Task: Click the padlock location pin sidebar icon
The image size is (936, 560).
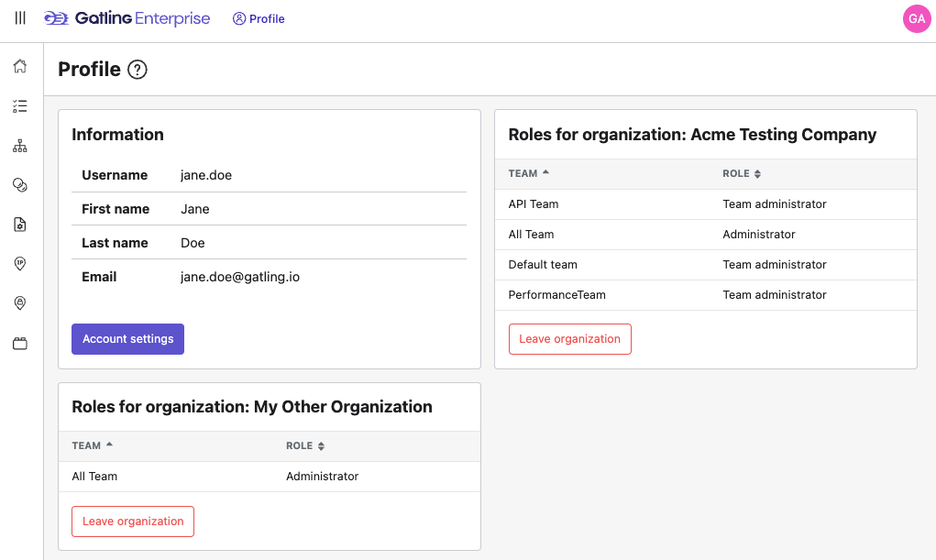Action: coord(20,303)
